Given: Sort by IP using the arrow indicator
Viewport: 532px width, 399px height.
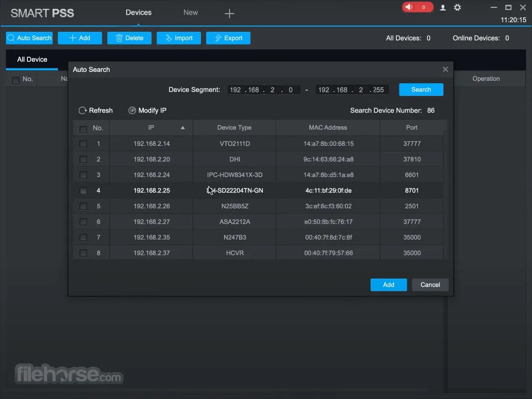Looking at the screenshot, I should pos(183,128).
